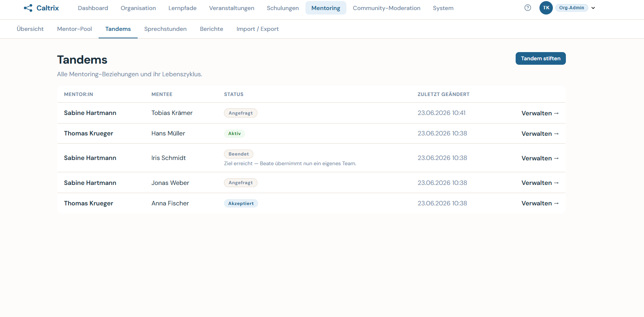644x317 pixels.
Task: Click mentee name Anna Fischer
Action: tap(170, 203)
